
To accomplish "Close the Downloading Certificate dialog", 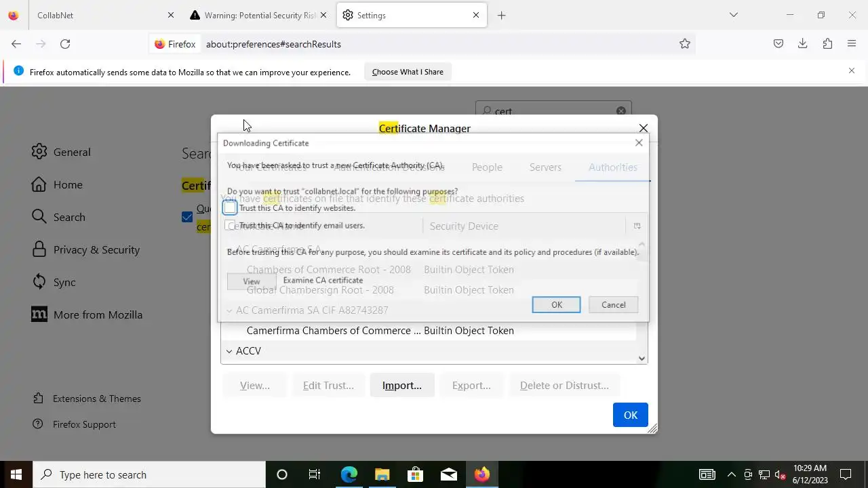I will coord(639,142).
